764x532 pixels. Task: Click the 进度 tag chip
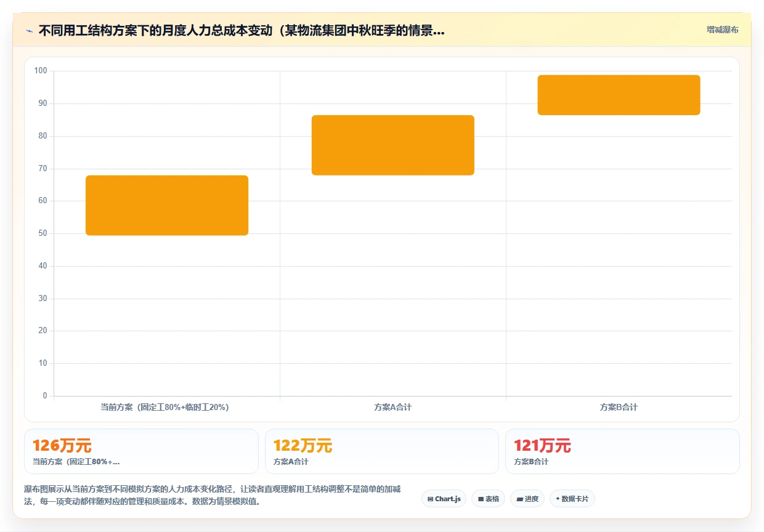pos(527,499)
